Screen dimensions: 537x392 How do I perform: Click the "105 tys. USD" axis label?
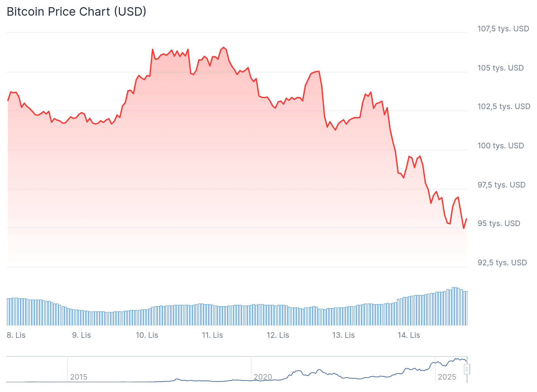500,68
